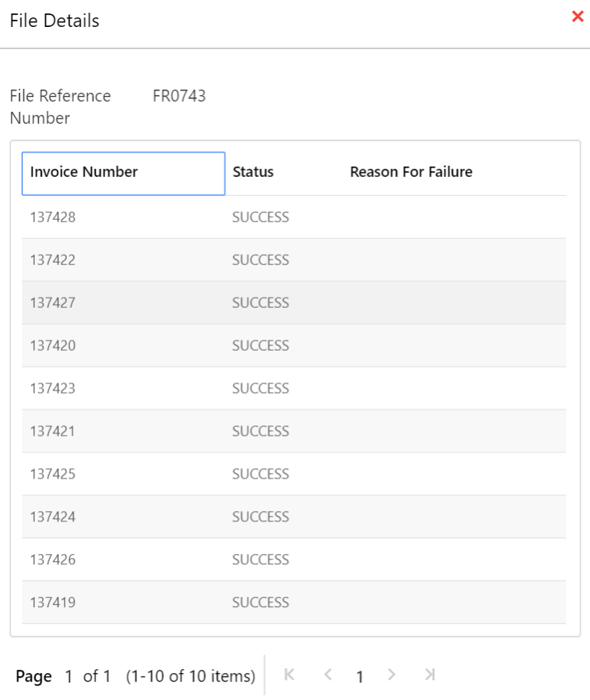The height and width of the screenshot is (700, 590).
Task: Jump to the last page
Action: [x=430, y=675]
